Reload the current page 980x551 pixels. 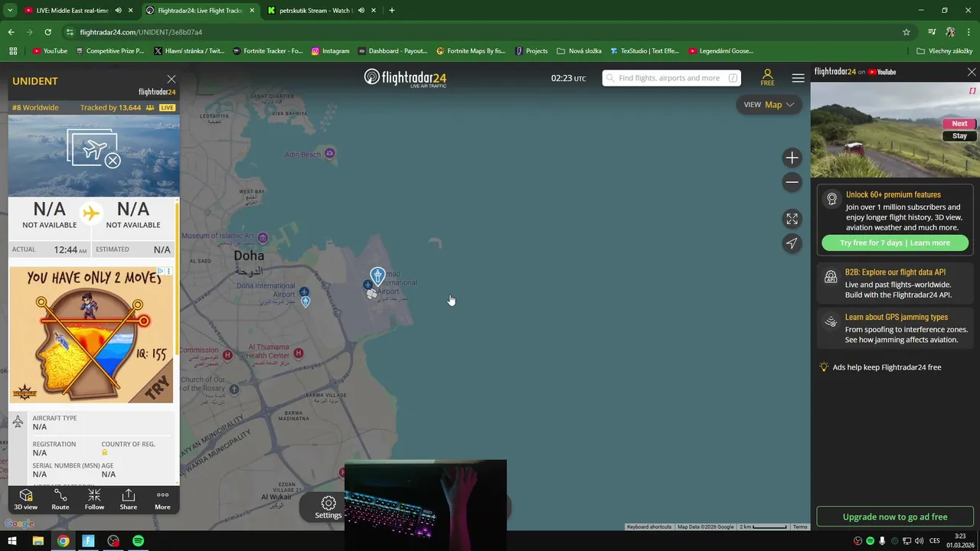(x=47, y=32)
